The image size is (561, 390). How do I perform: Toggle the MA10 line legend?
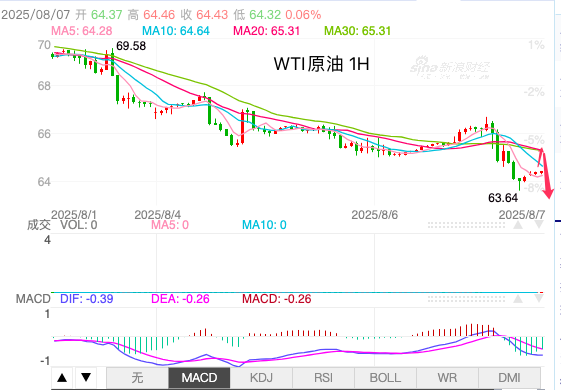click(176, 30)
